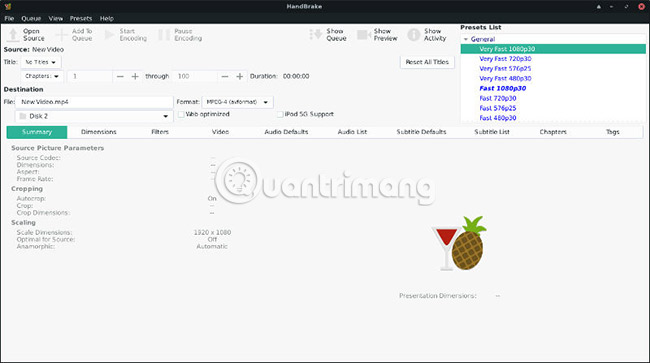Decrease the end chapter value 100
The width and height of the screenshot is (650, 363).
click(x=225, y=76)
